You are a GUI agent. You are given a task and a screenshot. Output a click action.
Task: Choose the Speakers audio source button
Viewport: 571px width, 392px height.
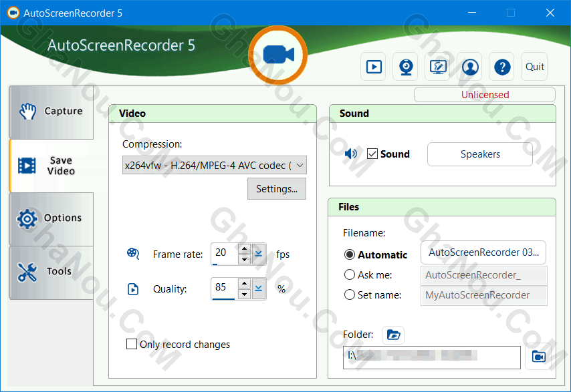(480, 154)
